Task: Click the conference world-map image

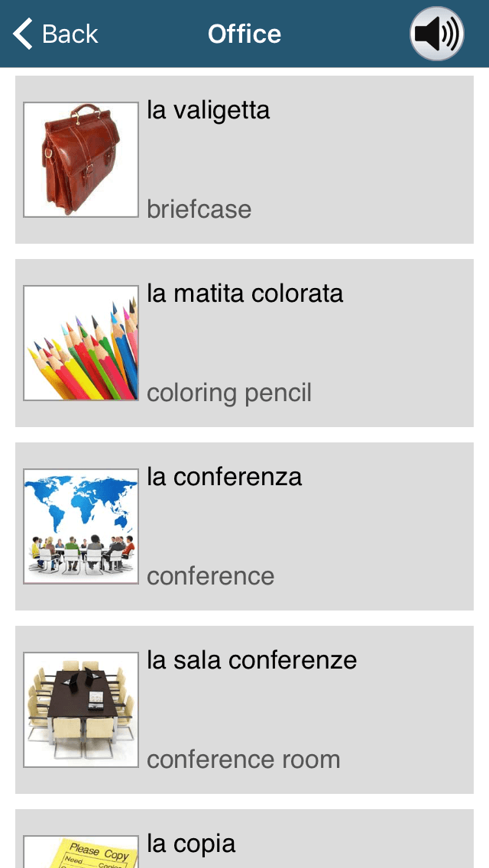Action: tap(80, 526)
